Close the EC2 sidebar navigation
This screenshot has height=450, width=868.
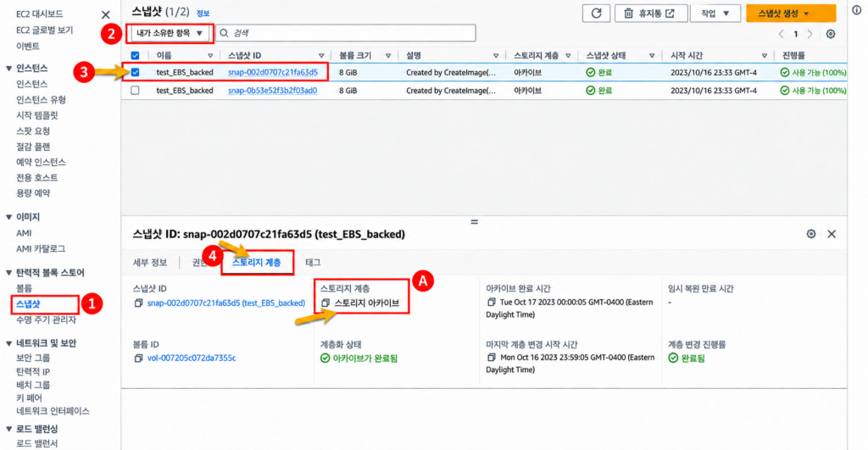point(106,14)
